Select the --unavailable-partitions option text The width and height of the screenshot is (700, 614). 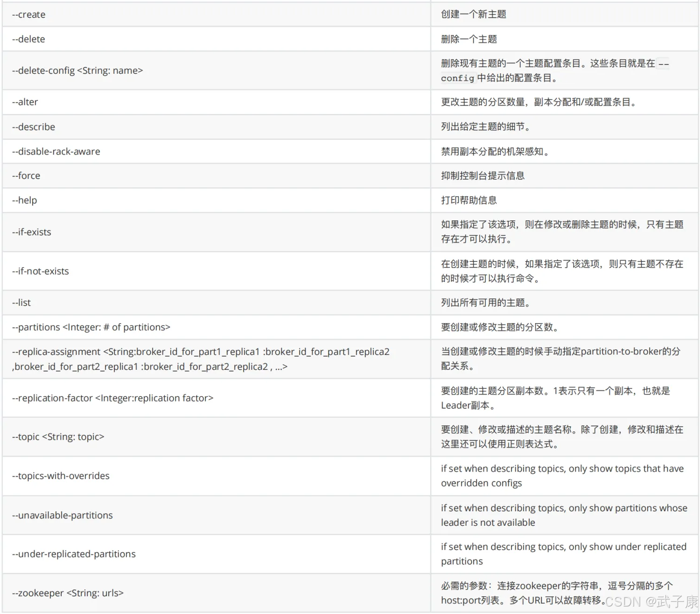tap(63, 515)
